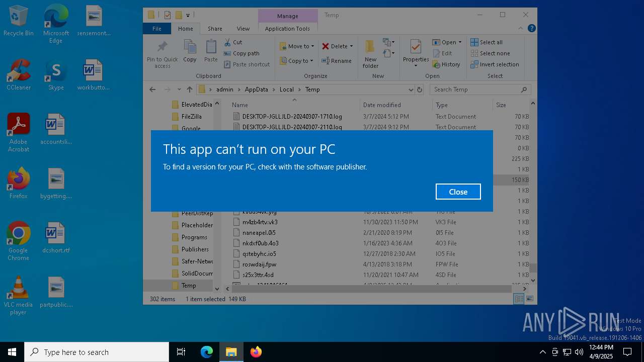
Task: Open the Windows Start menu
Action: point(12,352)
